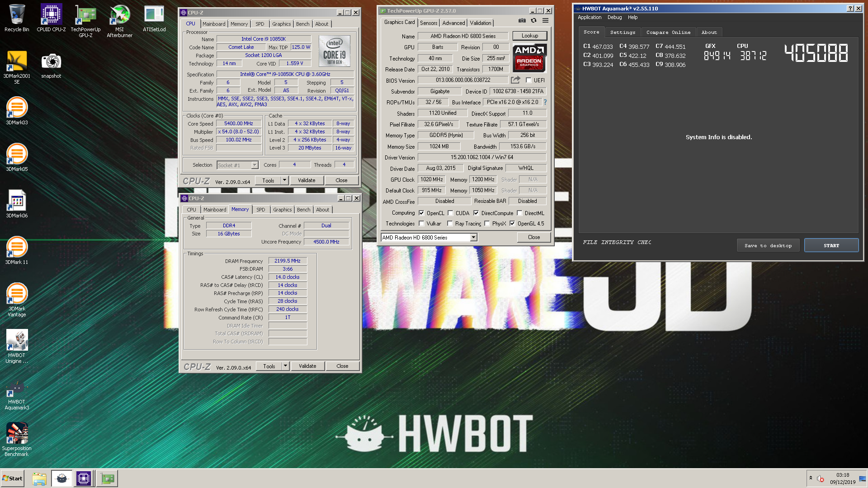Click Save to desktop in Aquamark
The image size is (868, 488).
pos(768,246)
